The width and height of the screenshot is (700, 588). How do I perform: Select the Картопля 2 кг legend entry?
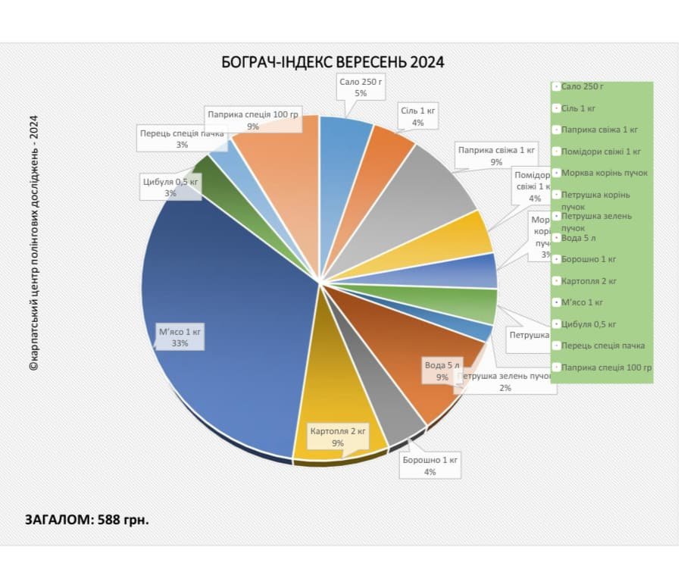[x=584, y=281]
